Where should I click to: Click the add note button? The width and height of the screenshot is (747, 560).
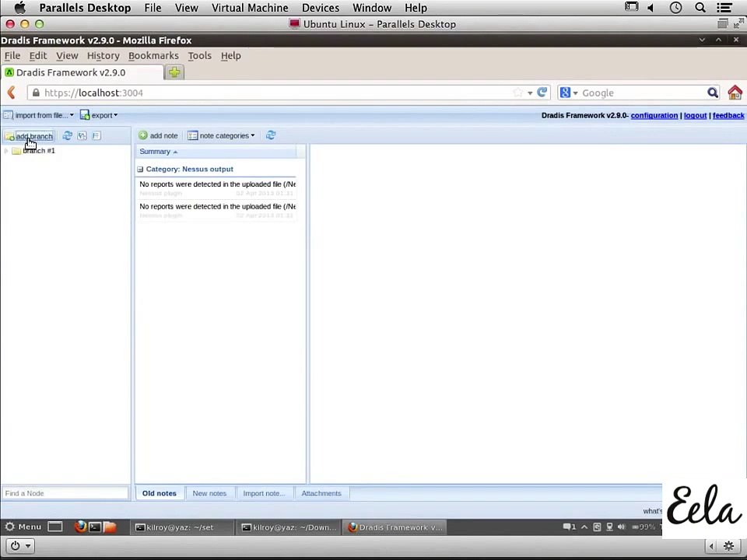[158, 135]
